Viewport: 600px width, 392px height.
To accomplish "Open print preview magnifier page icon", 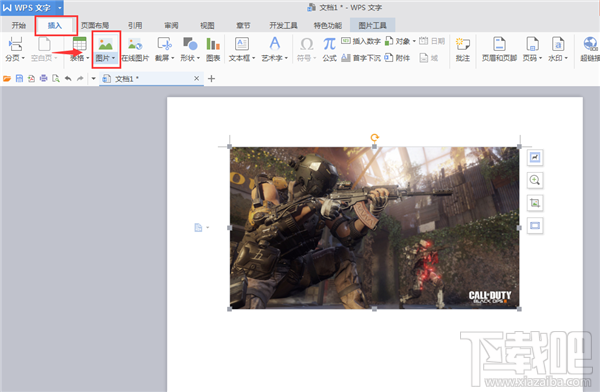I will pyautogui.click(x=56, y=78).
